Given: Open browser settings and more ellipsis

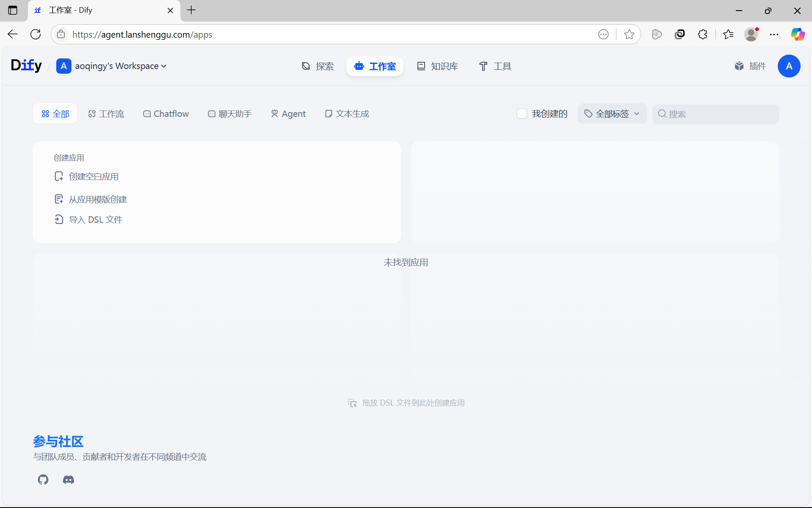Looking at the screenshot, I should (774, 34).
